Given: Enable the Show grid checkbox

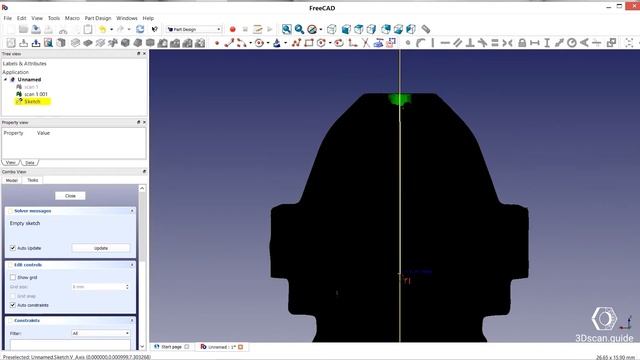Looking at the screenshot, I should click(x=13, y=277).
